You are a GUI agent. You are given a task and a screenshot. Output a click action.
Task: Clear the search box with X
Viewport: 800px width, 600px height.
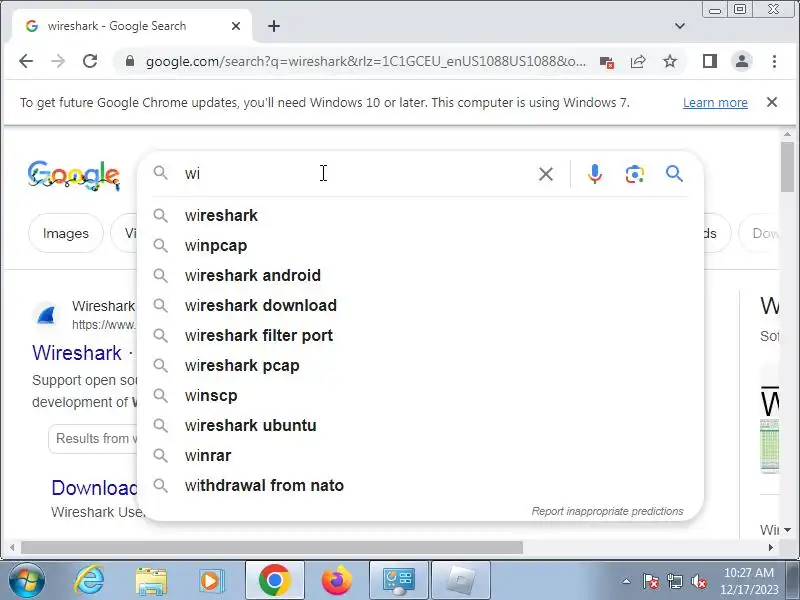pos(546,174)
